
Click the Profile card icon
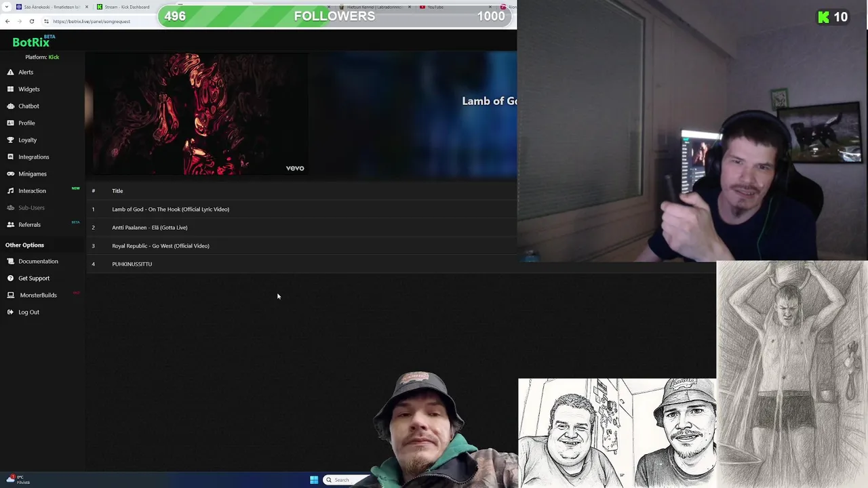(x=11, y=123)
